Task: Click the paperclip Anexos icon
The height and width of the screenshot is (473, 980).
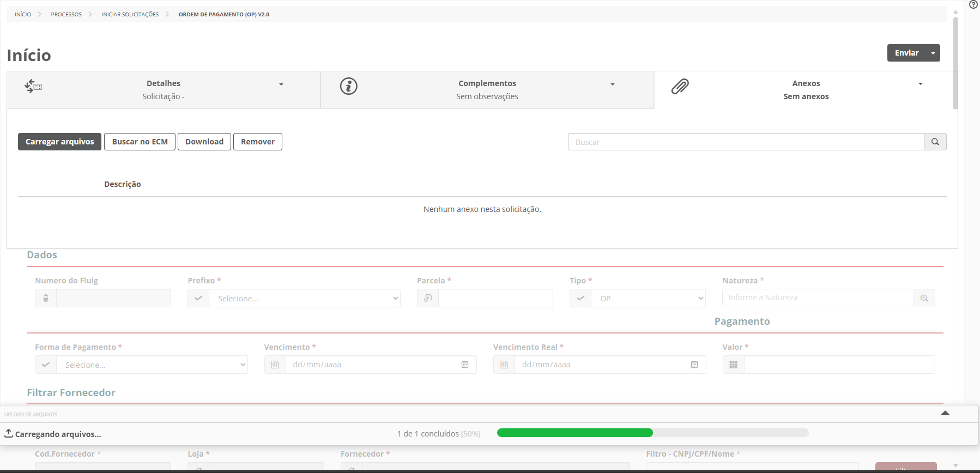Action: 680,86
